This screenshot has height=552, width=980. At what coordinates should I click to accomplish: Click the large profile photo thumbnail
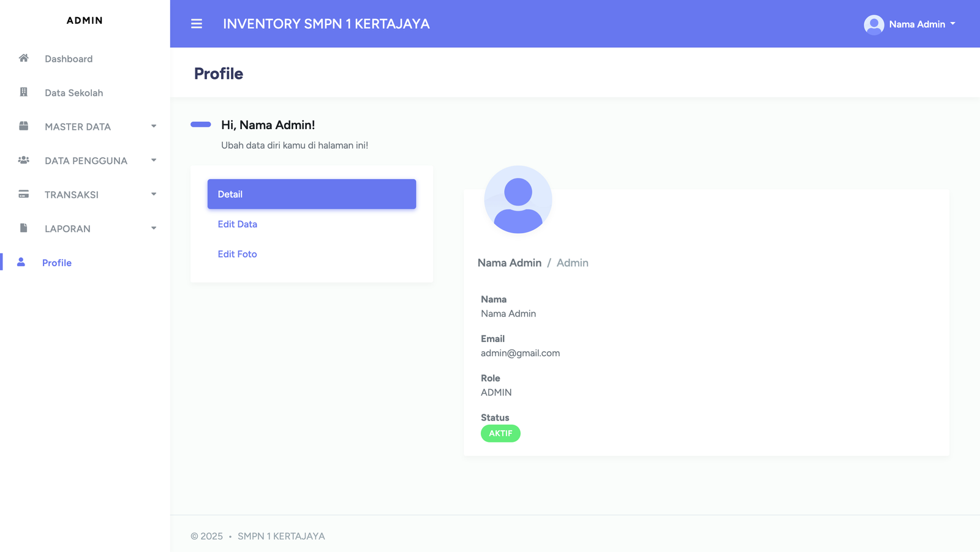click(x=518, y=200)
